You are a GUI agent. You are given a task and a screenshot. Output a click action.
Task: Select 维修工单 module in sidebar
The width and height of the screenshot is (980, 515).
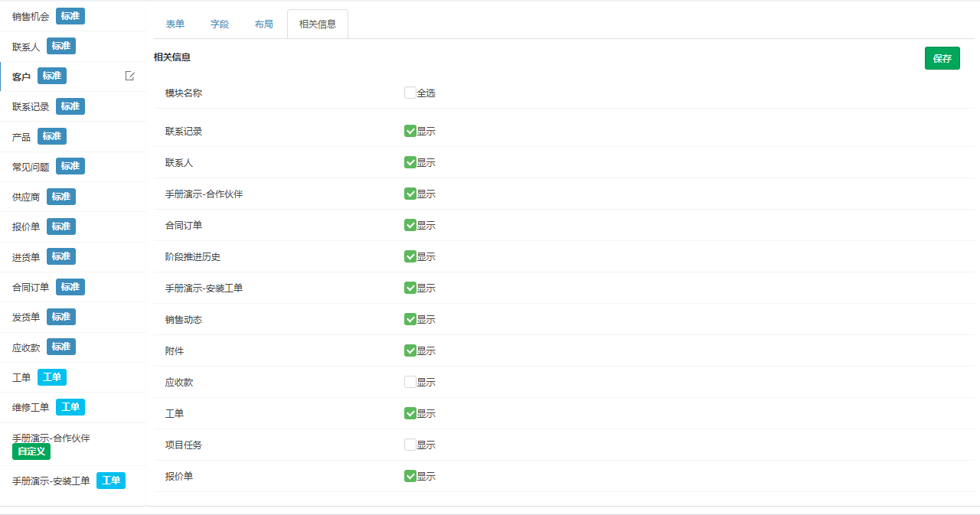pos(31,407)
